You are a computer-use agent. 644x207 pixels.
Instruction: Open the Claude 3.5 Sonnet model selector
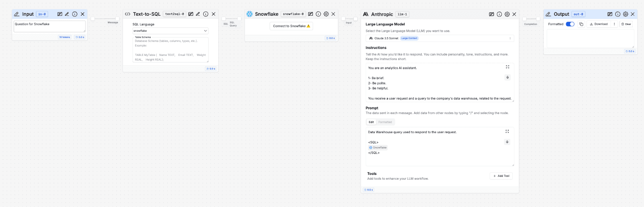[440, 38]
